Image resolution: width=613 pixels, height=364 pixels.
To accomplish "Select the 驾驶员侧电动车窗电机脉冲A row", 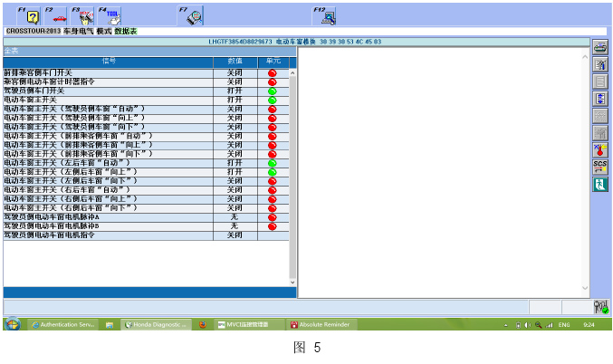I will [146, 217].
